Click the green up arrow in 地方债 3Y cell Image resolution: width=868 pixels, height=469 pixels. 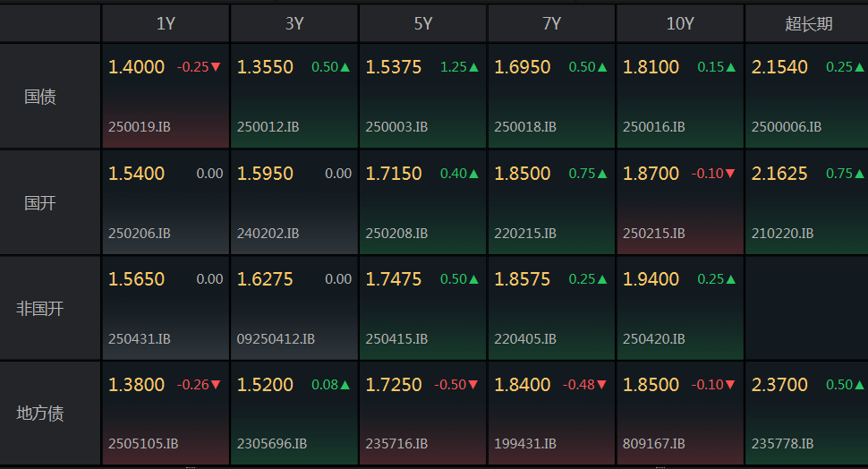tap(345, 385)
